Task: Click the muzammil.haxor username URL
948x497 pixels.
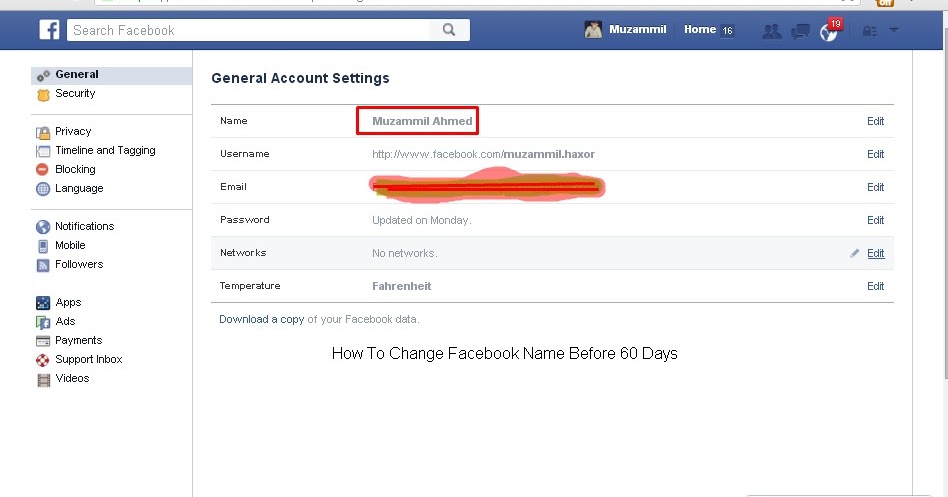Action: (x=483, y=154)
